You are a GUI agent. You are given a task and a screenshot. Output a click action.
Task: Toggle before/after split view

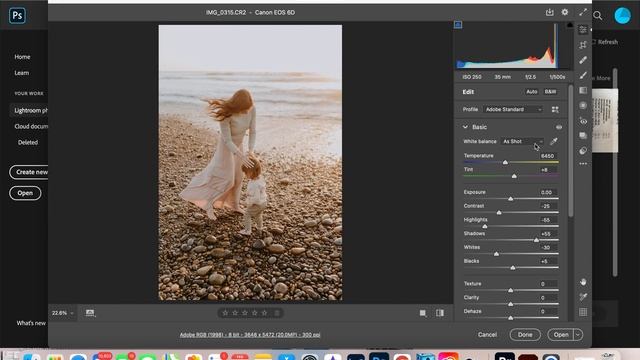tap(440, 313)
